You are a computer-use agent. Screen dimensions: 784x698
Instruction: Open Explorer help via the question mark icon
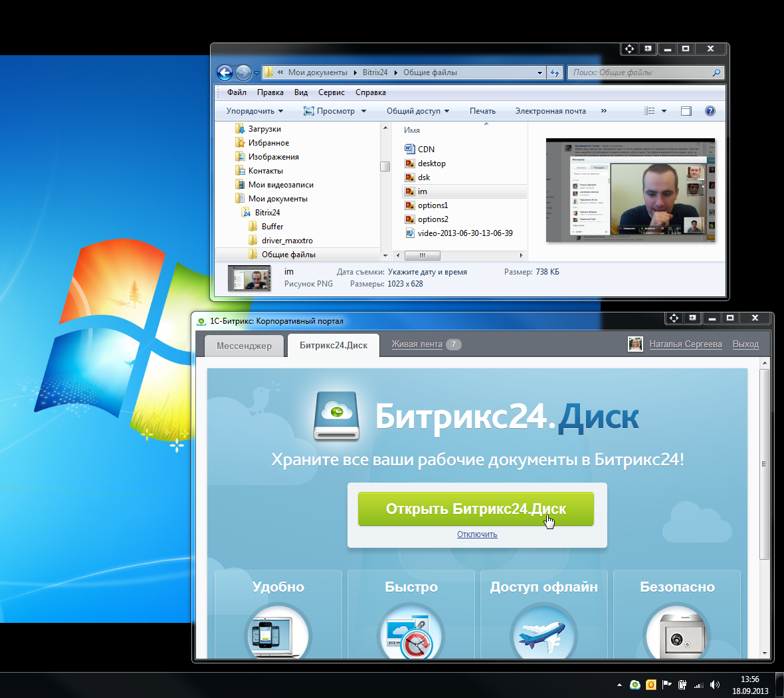(710, 111)
